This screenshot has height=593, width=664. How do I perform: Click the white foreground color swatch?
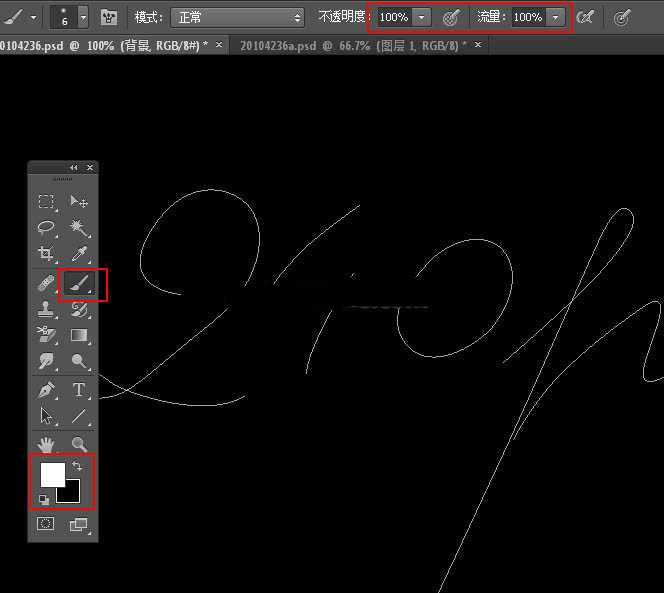click(50, 473)
